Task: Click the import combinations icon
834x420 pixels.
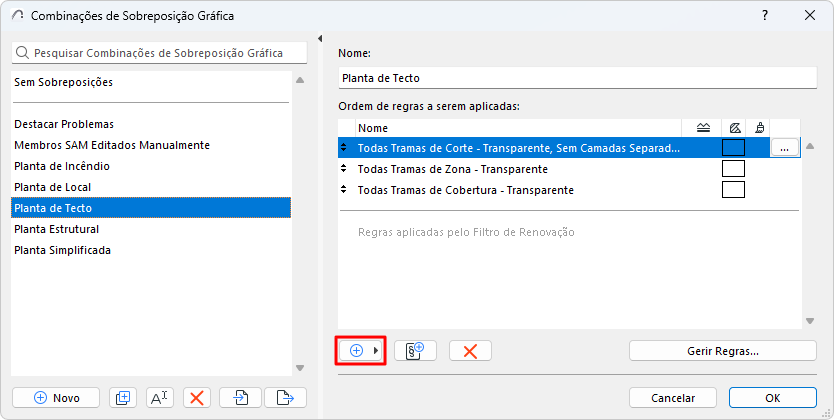Action: coord(241,397)
